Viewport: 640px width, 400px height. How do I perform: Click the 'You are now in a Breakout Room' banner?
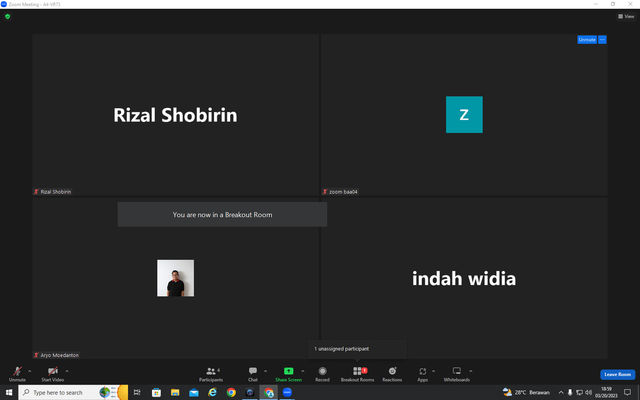222,215
